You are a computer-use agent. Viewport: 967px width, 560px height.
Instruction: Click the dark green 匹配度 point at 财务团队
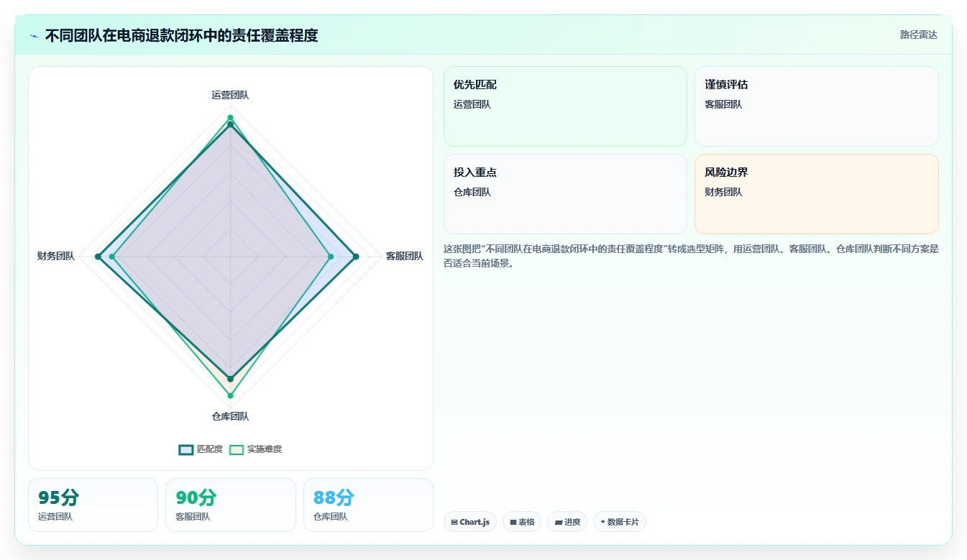pos(98,257)
